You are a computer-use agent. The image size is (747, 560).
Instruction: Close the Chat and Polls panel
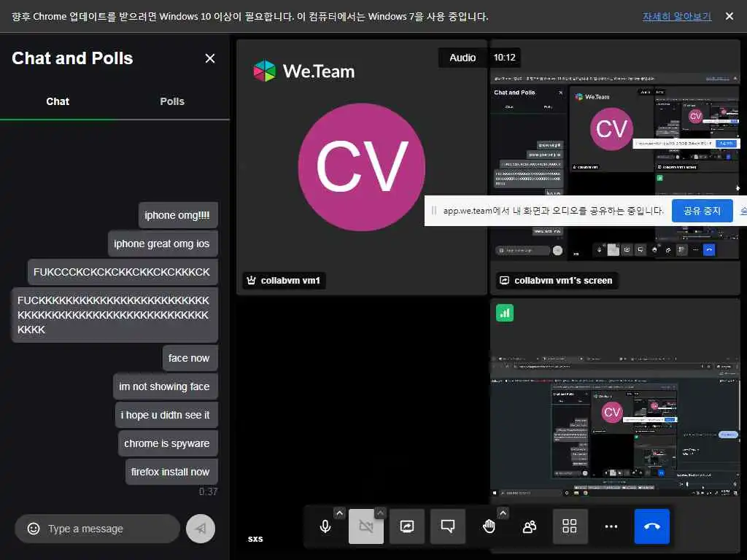(209, 58)
